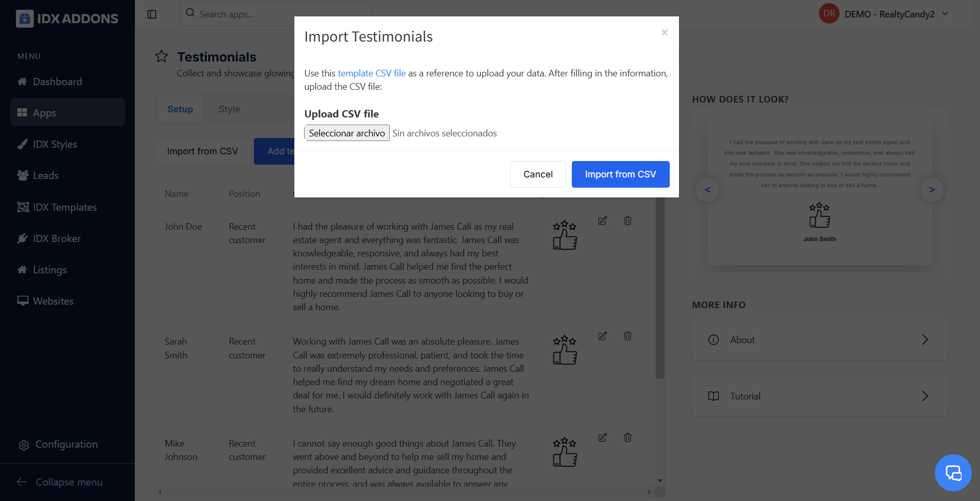Delete John Doe's testimonial
Image resolution: width=980 pixels, height=501 pixels.
[x=627, y=221]
